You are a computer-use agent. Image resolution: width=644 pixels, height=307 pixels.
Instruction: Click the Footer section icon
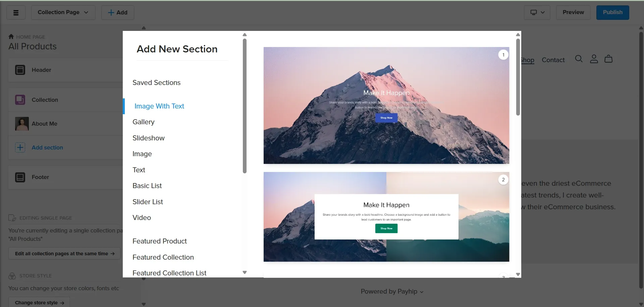[20, 177]
